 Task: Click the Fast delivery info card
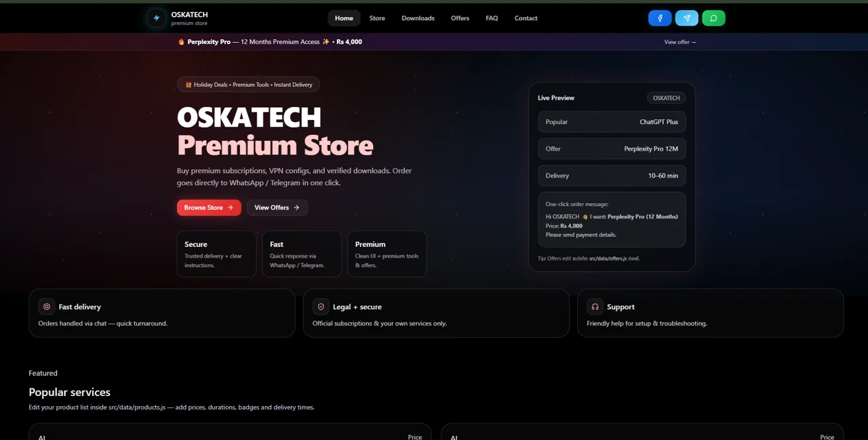click(162, 313)
